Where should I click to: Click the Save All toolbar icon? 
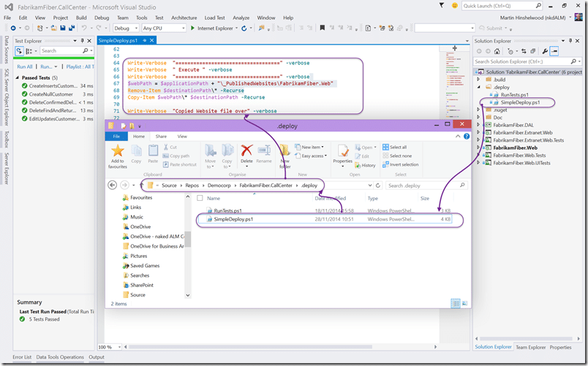pos(71,28)
